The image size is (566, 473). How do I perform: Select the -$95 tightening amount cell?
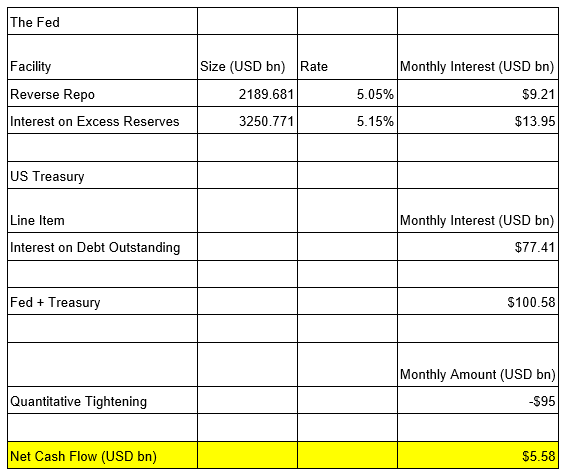pos(478,400)
